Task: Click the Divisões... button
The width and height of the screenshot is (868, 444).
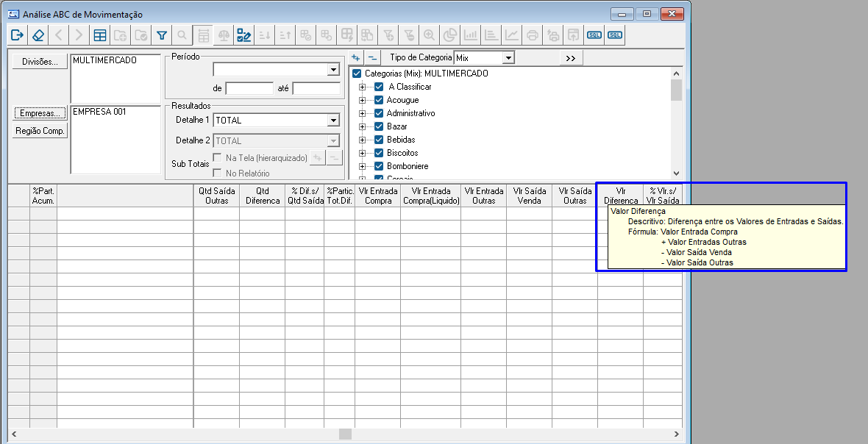Action: (40, 62)
